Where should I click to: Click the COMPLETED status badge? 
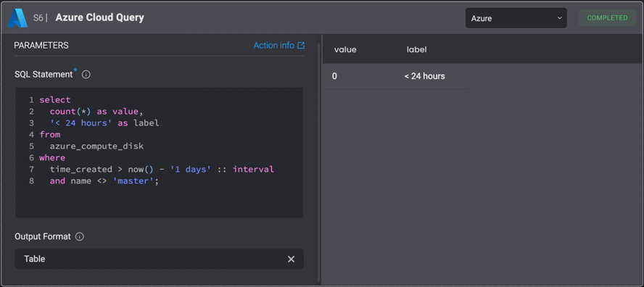click(x=607, y=18)
